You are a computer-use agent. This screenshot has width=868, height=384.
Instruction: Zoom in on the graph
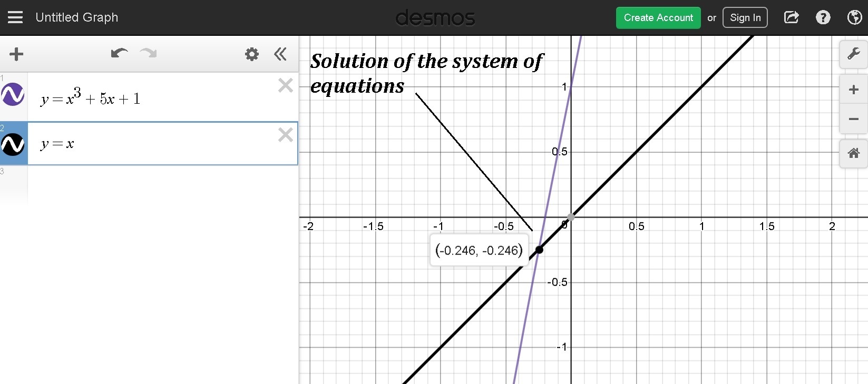point(853,90)
